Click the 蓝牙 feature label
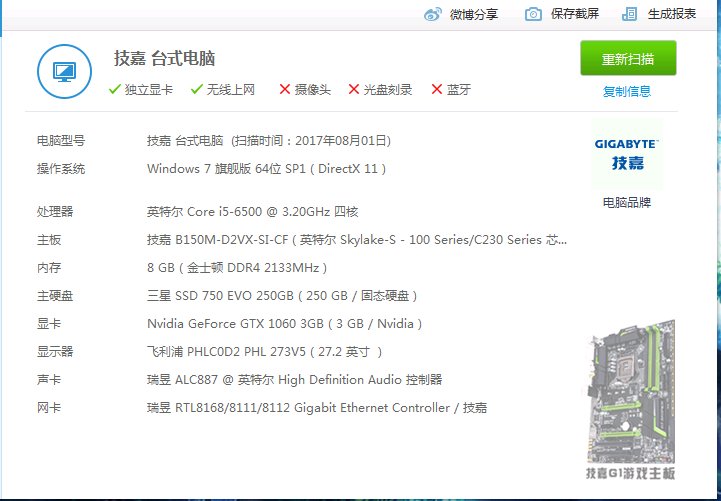Image resolution: width=721 pixels, height=501 pixels. point(459,89)
